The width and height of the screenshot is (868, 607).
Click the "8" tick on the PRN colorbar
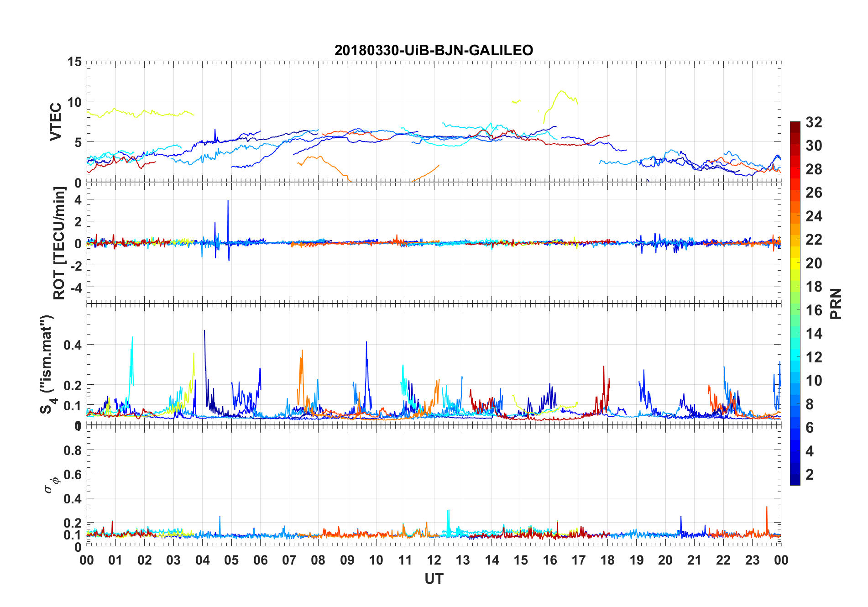pyautogui.click(x=810, y=404)
